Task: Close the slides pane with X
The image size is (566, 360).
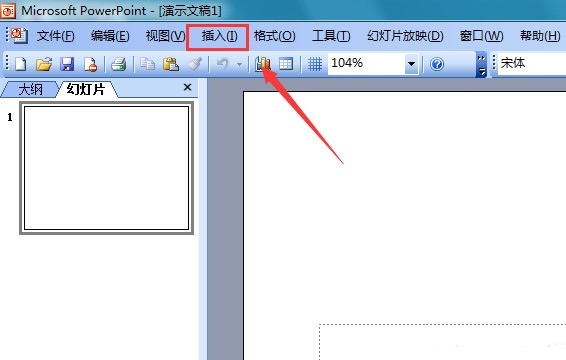Action: (187, 87)
